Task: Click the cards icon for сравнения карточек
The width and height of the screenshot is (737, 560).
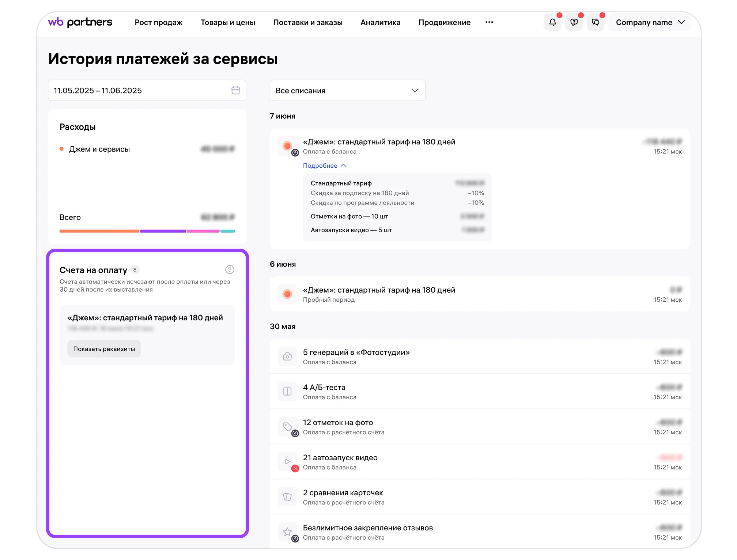Action: [287, 497]
